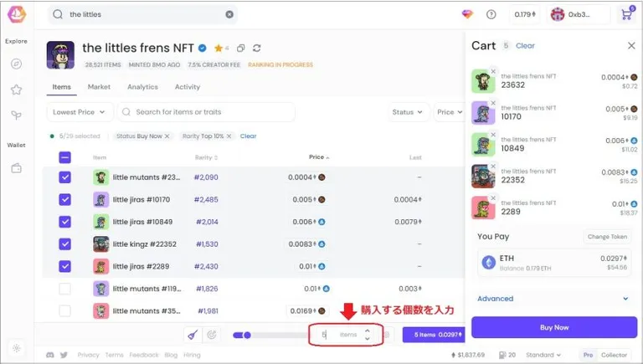Uncheck little jiras #10170 checkbox
The width and height of the screenshot is (643, 364).
tap(64, 200)
